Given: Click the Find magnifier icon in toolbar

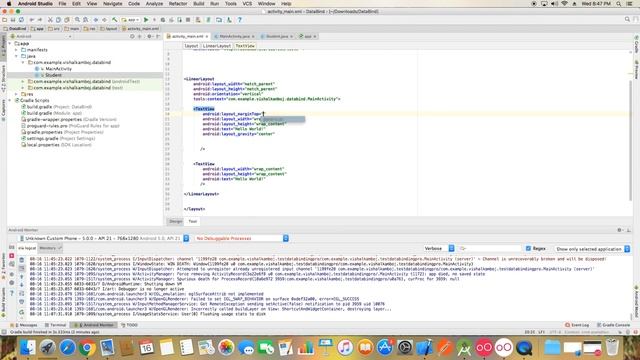Looking at the screenshot, I should pos(77,20).
